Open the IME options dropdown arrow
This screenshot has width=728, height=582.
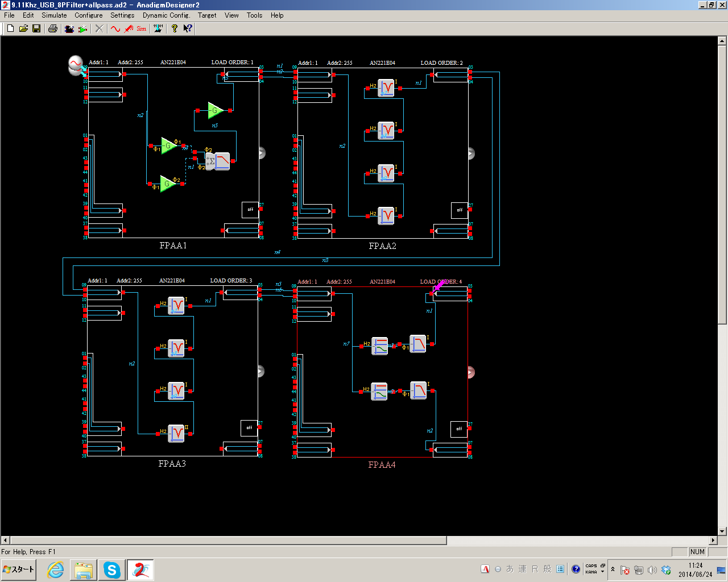(x=602, y=572)
